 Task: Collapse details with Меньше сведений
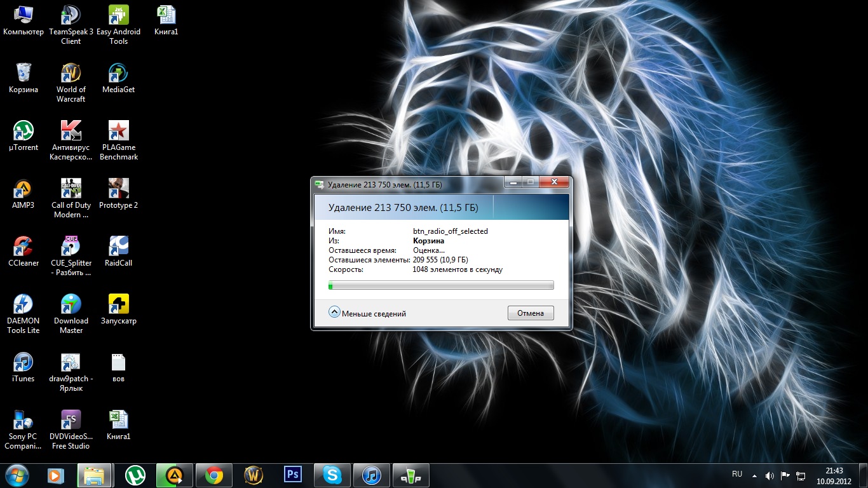pyautogui.click(x=367, y=313)
